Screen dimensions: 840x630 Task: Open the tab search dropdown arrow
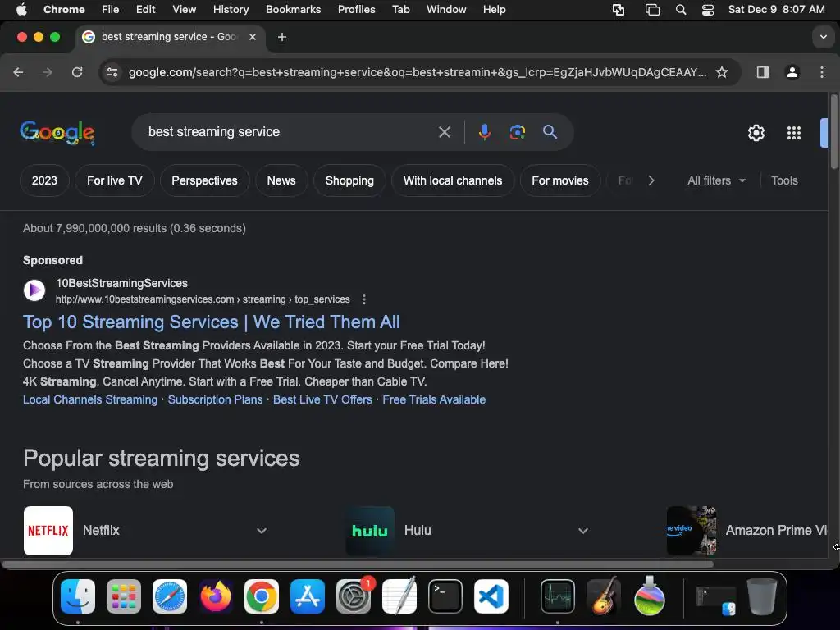tap(823, 37)
